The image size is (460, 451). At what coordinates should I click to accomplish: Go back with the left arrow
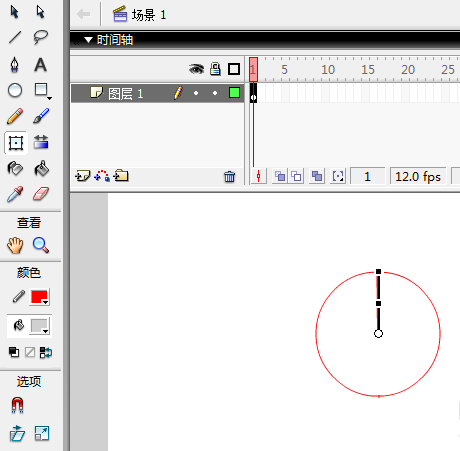pyautogui.click(x=83, y=14)
